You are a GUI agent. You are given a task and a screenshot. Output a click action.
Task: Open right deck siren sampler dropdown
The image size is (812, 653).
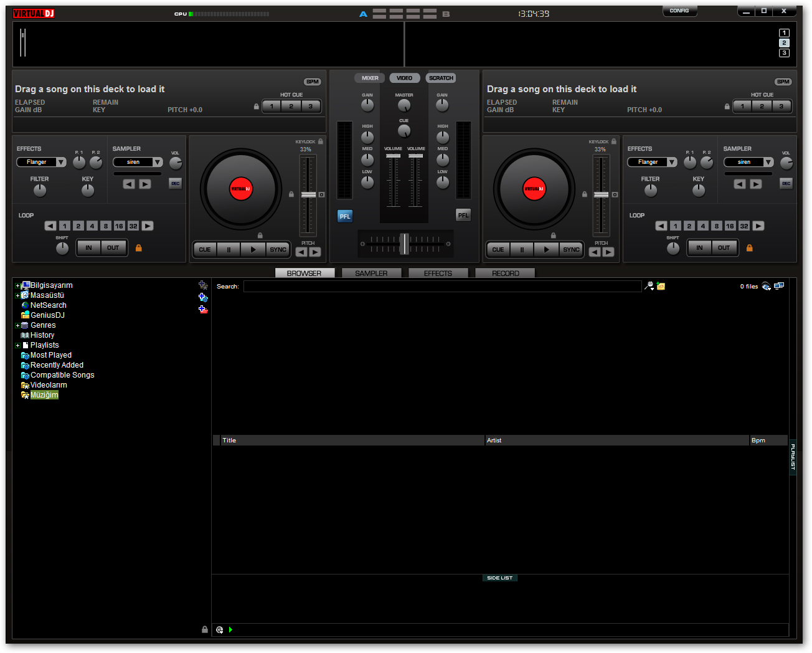tap(748, 162)
